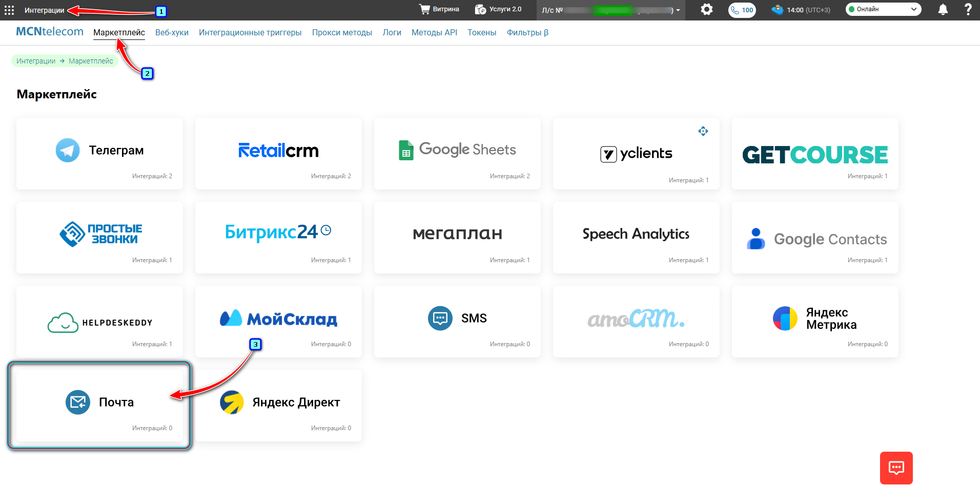
Task: Click 'Интеграций: 0' on Почта card
Action: coord(152,428)
